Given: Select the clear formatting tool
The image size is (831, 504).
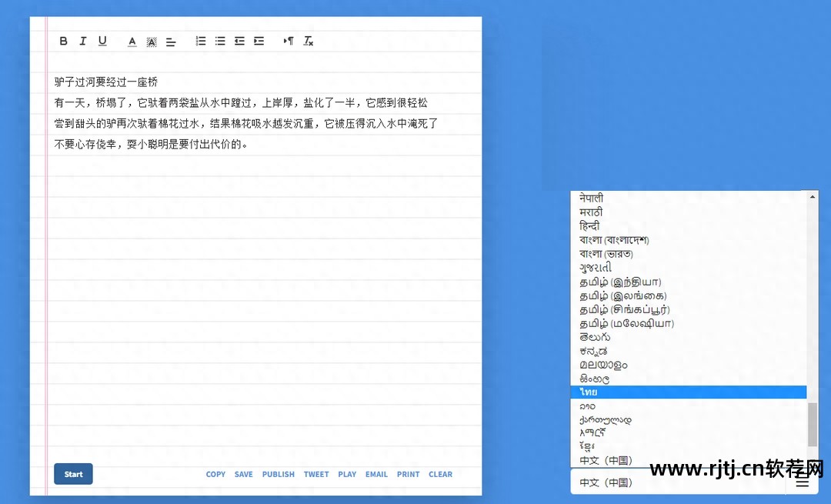Looking at the screenshot, I should pos(308,41).
